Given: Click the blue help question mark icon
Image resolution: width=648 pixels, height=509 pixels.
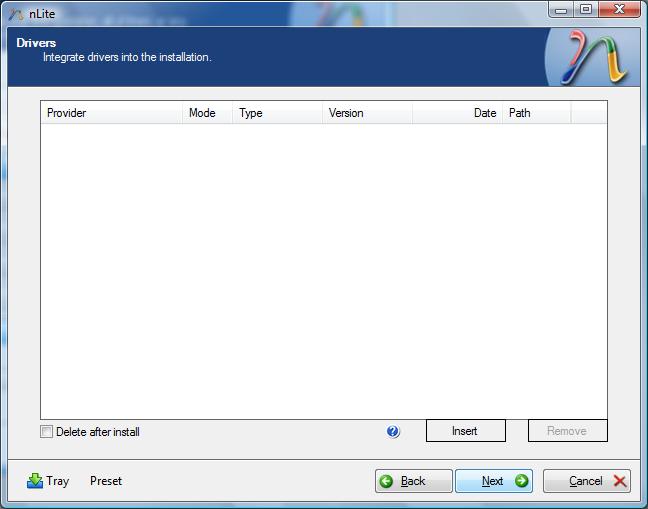Looking at the screenshot, I should coord(393,432).
